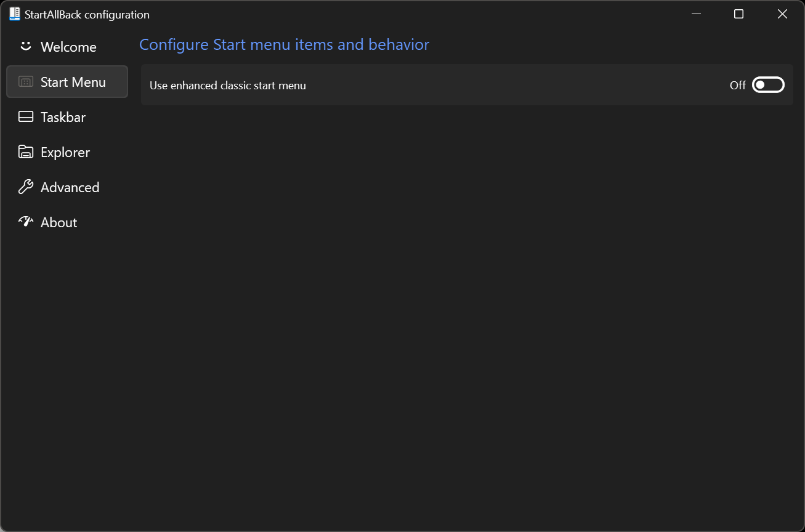Screen dimensions: 805x532
Task: Click the 'Configure Start menu items and behavior' heading
Action: click(284, 45)
